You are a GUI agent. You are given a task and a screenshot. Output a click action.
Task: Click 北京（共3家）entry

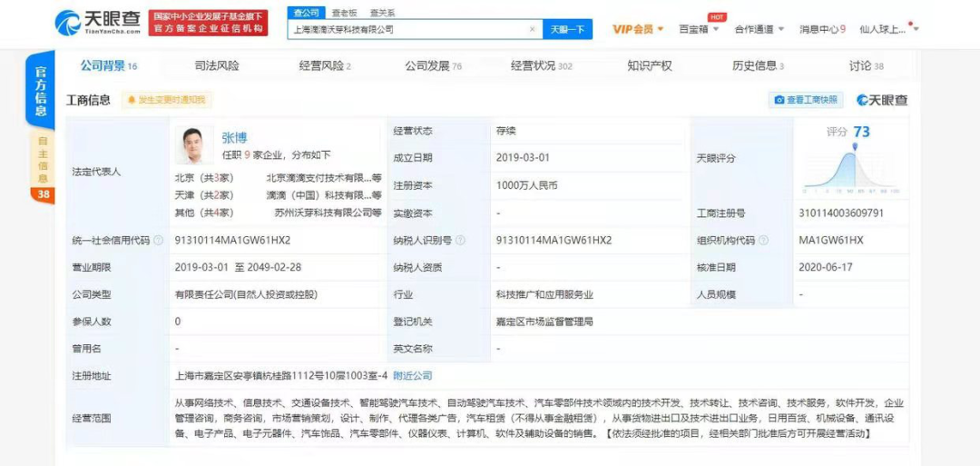204,177
